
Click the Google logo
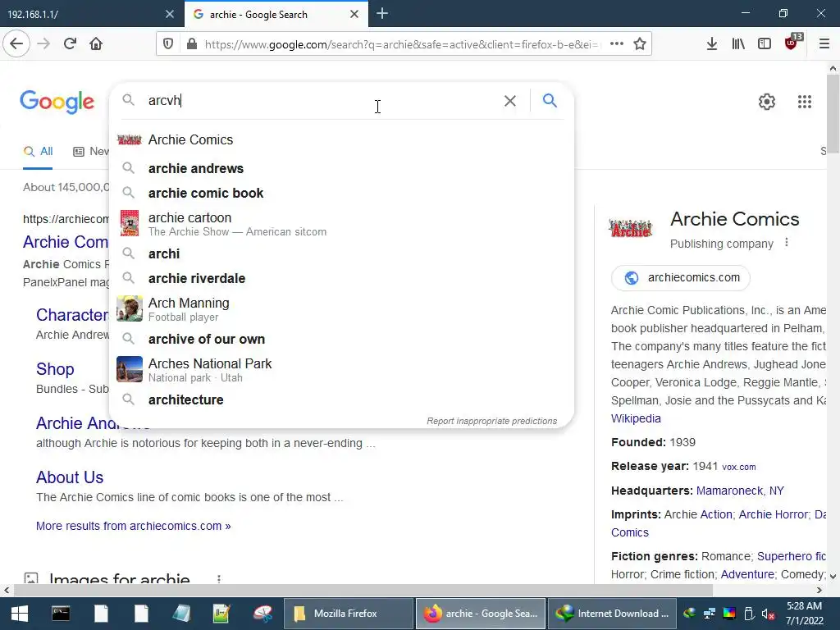tap(57, 102)
